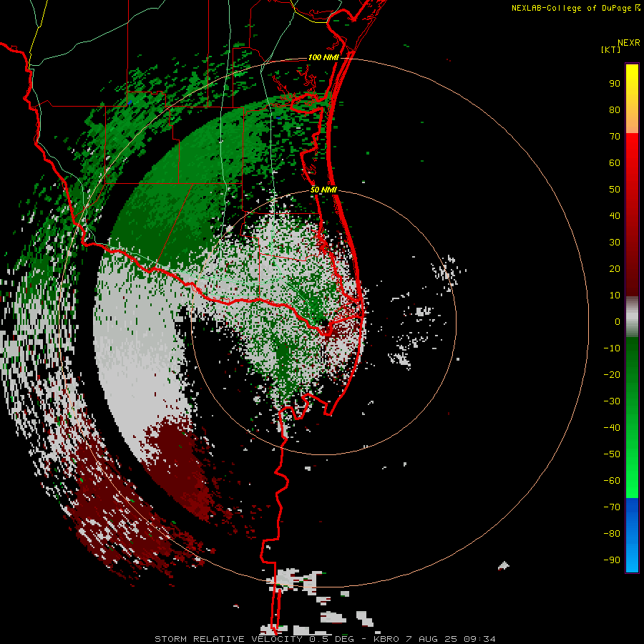
Task: Click the 10 value on velocity scale
Action: click(615, 296)
